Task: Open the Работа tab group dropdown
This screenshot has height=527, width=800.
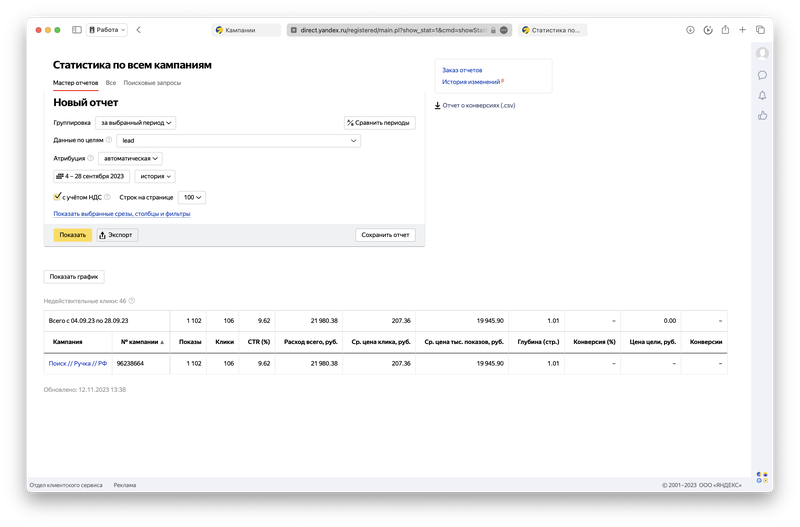Action: click(107, 30)
